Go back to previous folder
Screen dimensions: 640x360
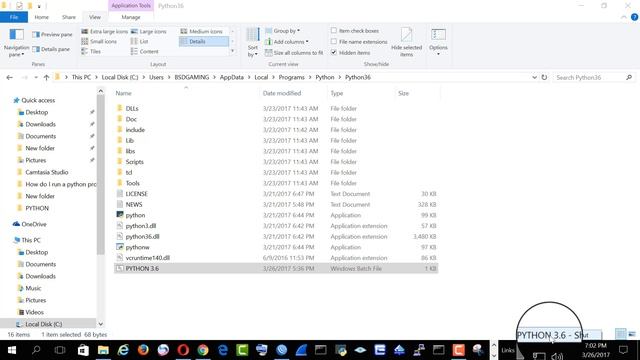tap(9, 77)
